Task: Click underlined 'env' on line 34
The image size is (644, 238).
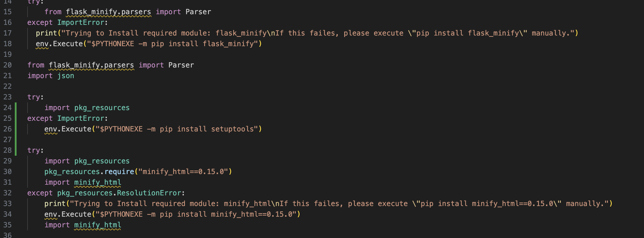Action: [51, 214]
